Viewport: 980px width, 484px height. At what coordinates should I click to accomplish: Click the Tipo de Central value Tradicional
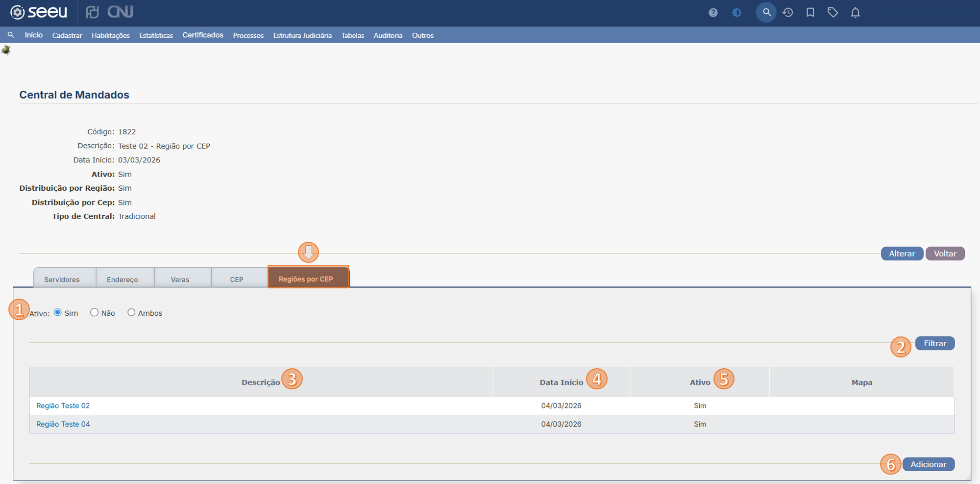137,216
